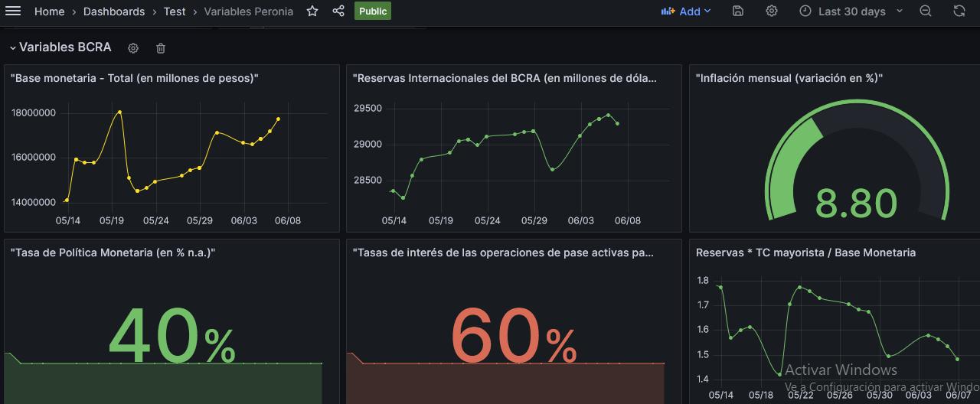980x404 pixels.
Task: Open Variables BCRA row settings gear
Action: (x=133, y=48)
